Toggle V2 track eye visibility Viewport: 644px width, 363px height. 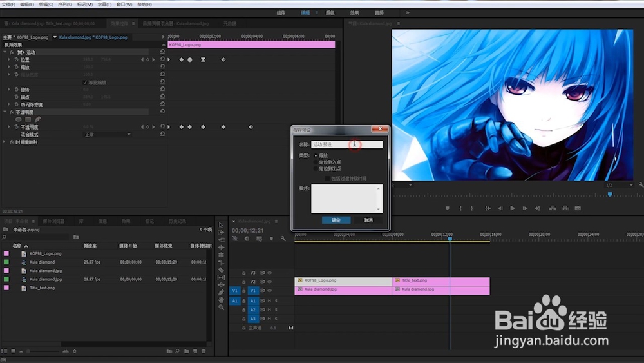click(x=270, y=282)
